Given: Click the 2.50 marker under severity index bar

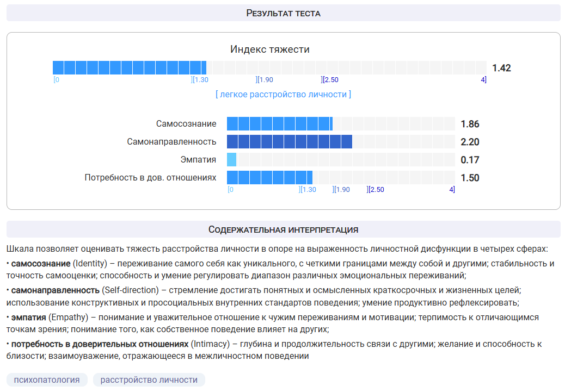Looking at the screenshot, I should point(330,80).
